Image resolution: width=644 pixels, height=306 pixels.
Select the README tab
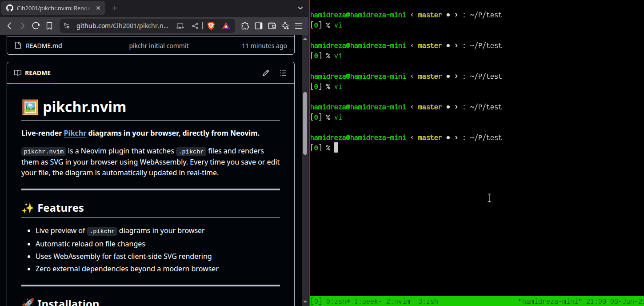click(32, 73)
